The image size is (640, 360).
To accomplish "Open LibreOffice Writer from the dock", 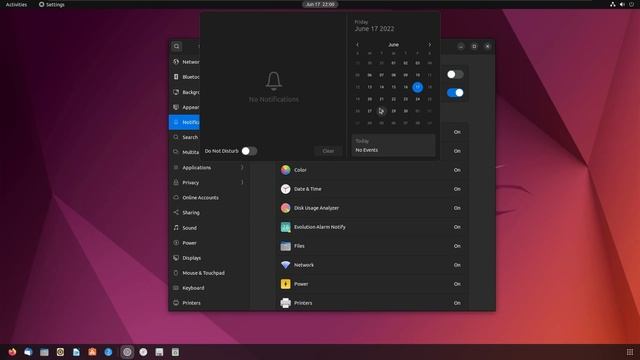I will [x=76, y=352].
